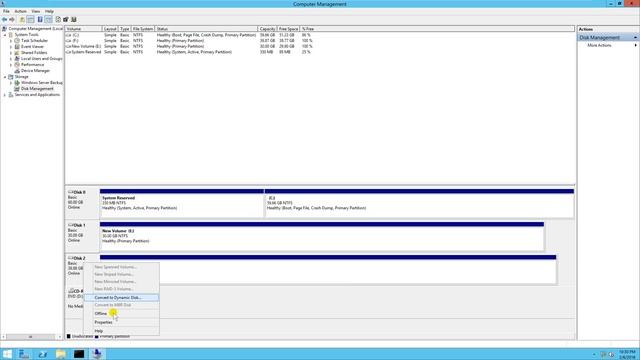
Task: Click the Back arrow in the toolbar
Action: pos(4,20)
